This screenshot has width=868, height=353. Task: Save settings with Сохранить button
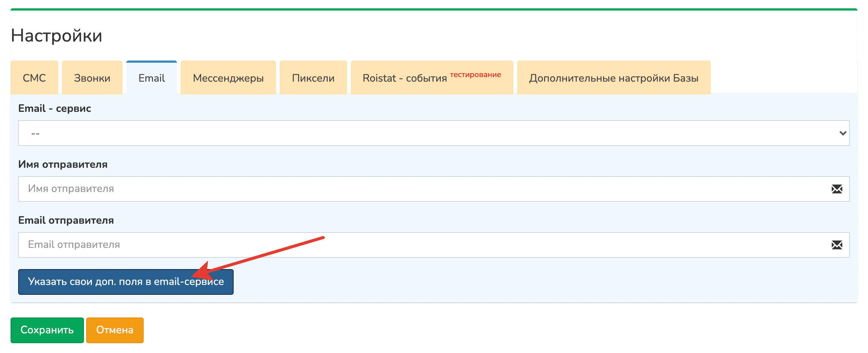coord(47,330)
